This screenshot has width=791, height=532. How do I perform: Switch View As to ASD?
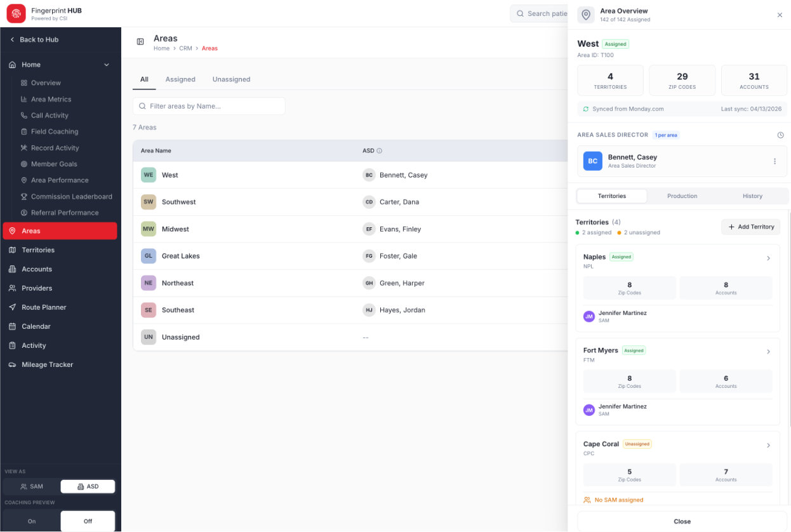click(x=88, y=486)
